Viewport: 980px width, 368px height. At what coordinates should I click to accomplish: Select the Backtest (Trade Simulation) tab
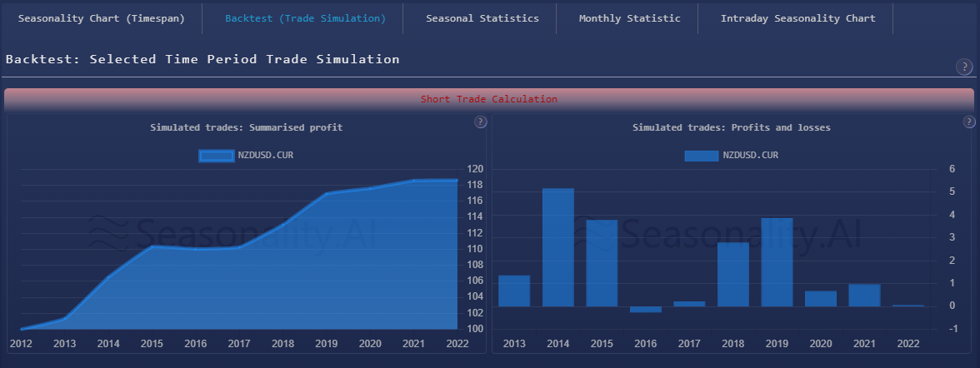pyautogui.click(x=305, y=18)
